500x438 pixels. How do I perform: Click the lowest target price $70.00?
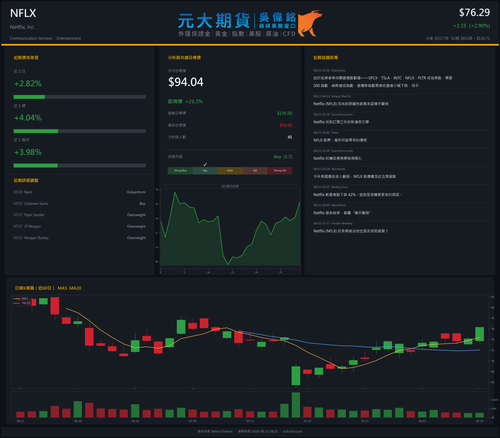coord(286,125)
